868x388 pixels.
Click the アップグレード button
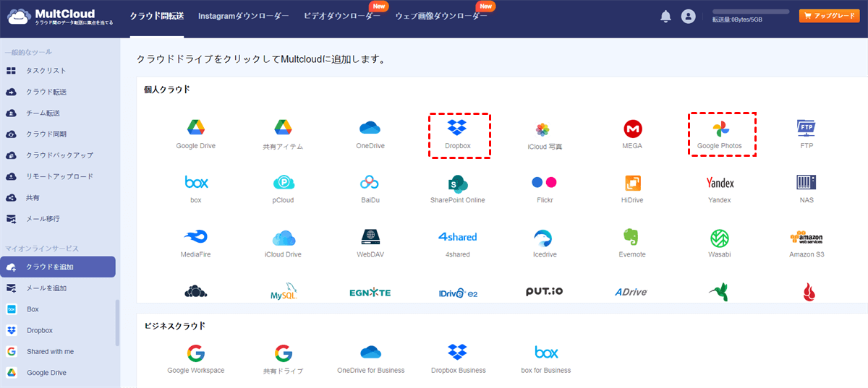tap(830, 16)
